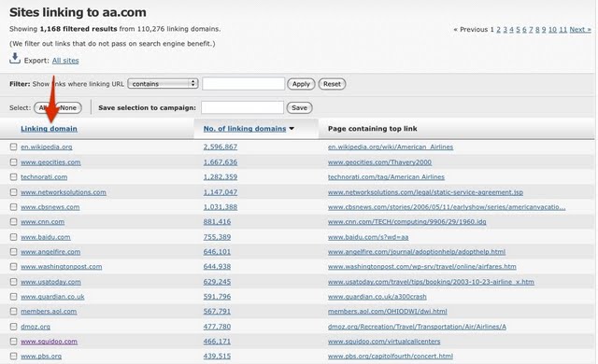Open the 'contains' filter dropdown

[163, 84]
